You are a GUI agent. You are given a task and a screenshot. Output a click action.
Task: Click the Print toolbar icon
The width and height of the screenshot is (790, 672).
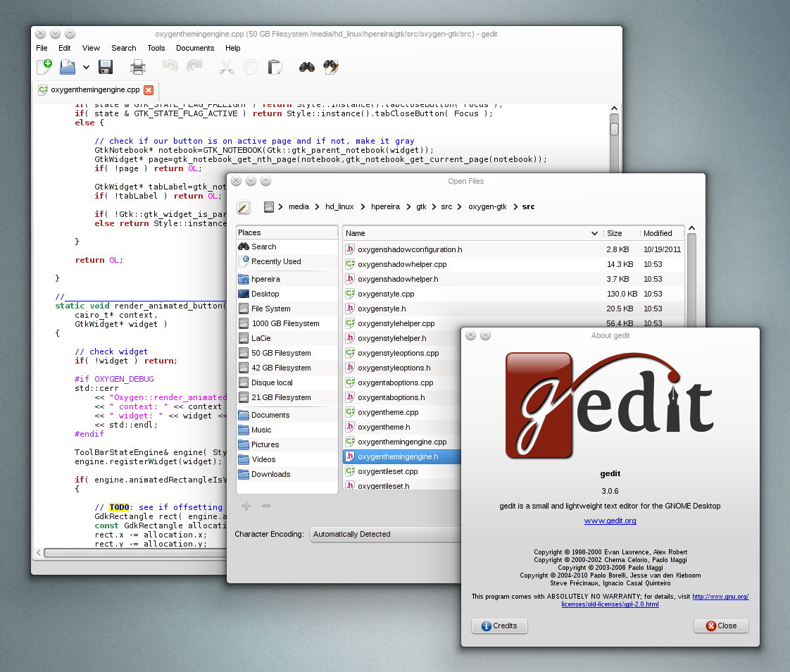coord(137,66)
